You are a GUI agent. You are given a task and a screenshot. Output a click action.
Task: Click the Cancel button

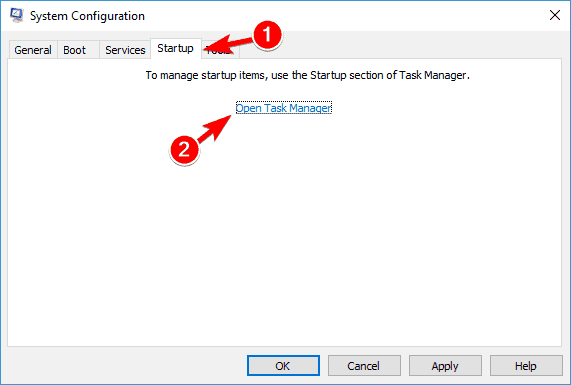(x=364, y=366)
